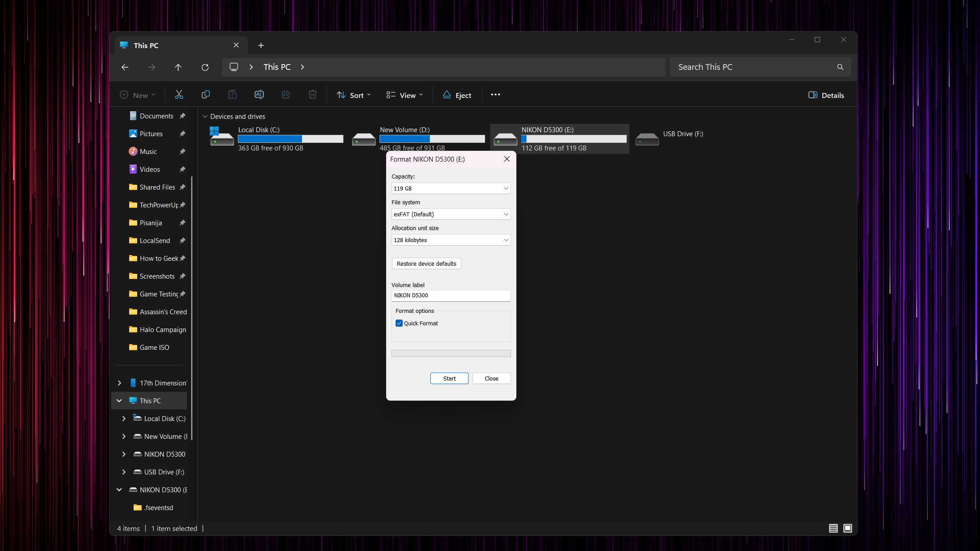
Task: Open the File system dropdown
Action: [451, 214]
